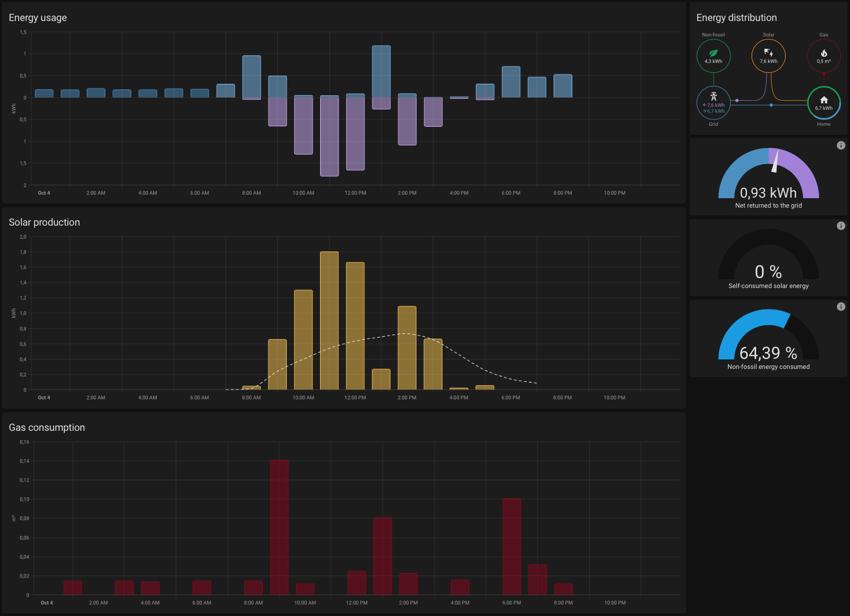Click the Non-fossil leaf icon
Image resolution: width=850 pixels, height=616 pixels.
[x=713, y=53]
